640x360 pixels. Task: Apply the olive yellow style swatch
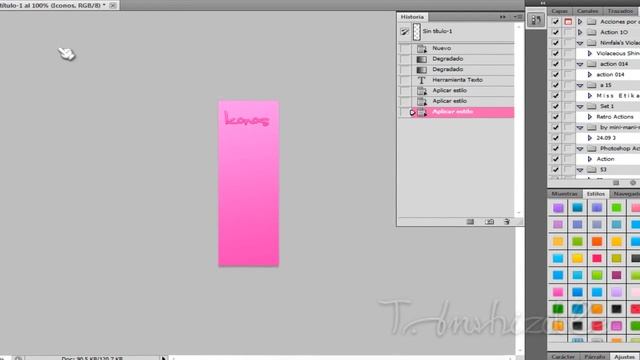pyautogui.click(x=616, y=258)
